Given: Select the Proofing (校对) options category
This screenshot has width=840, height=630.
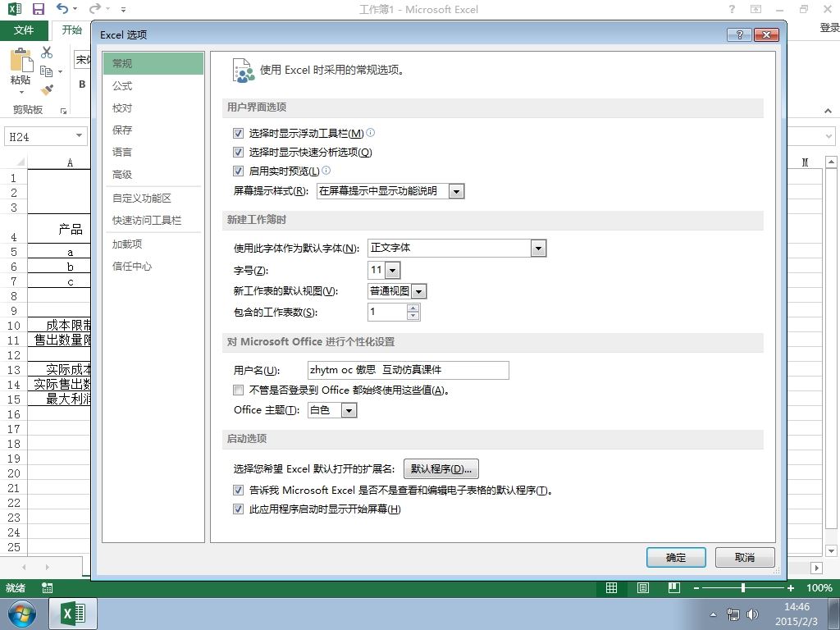Looking at the screenshot, I should [x=153, y=107].
